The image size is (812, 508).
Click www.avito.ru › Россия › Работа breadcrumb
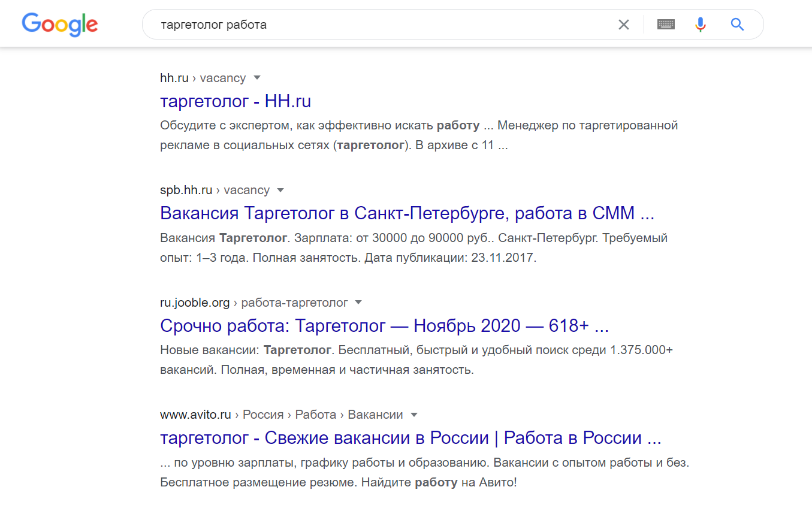pyautogui.click(x=282, y=415)
